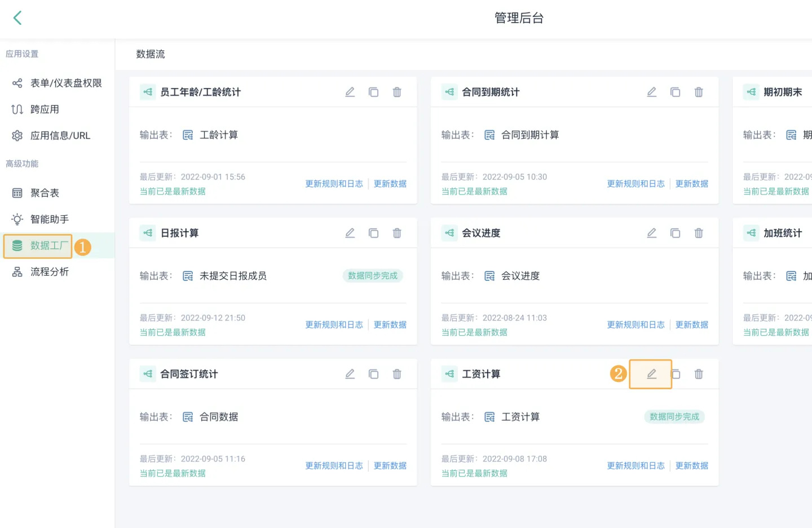Viewport: 812px width, 528px height.
Task: Open the 合同数据 output table
Action: point(219,417)
